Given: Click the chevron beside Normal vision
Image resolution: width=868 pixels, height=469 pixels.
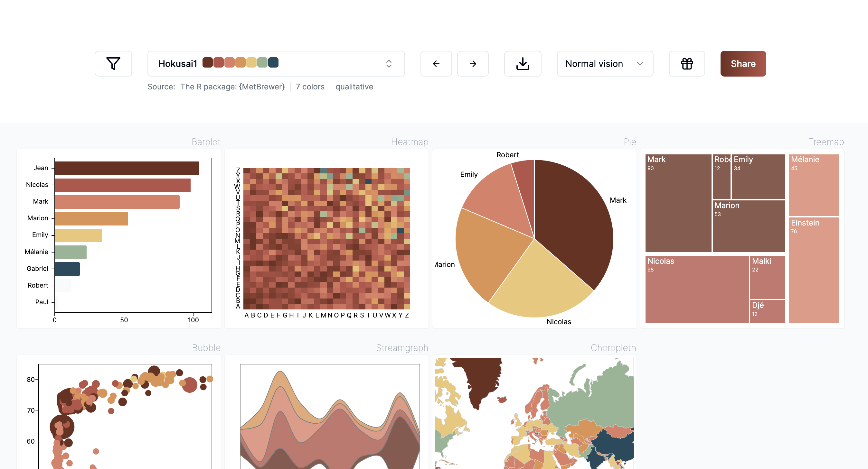Looking at the screenshot, I should point(639,64).
